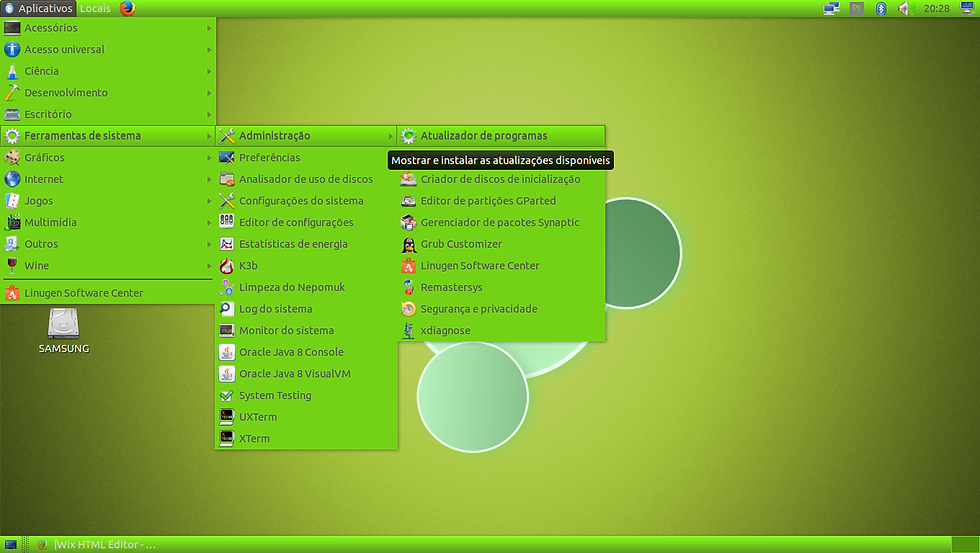Open the Locais menu
980x553 pixels.
95,8
